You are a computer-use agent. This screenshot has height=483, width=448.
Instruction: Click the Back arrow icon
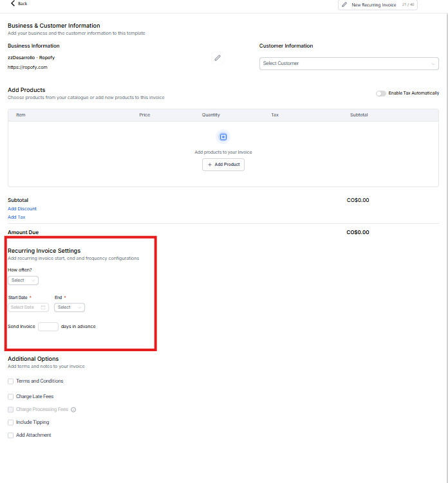point(12,4)
